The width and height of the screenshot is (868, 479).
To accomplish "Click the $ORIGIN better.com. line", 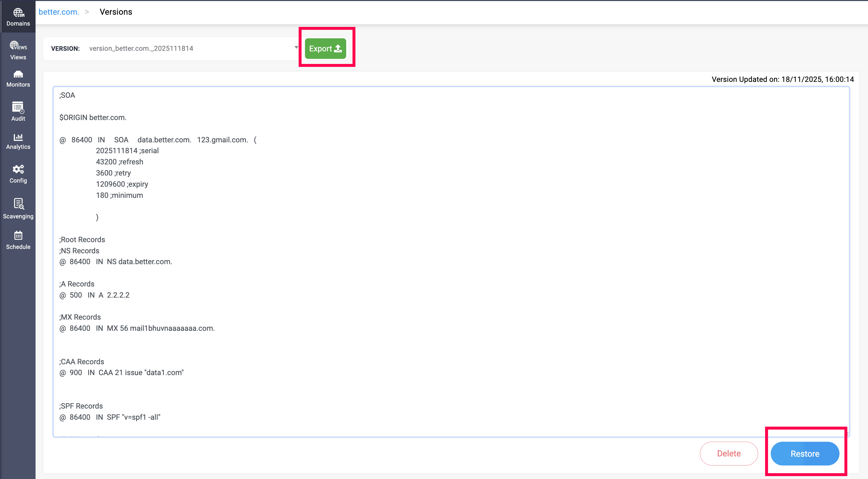I will (x=93, y=117).
